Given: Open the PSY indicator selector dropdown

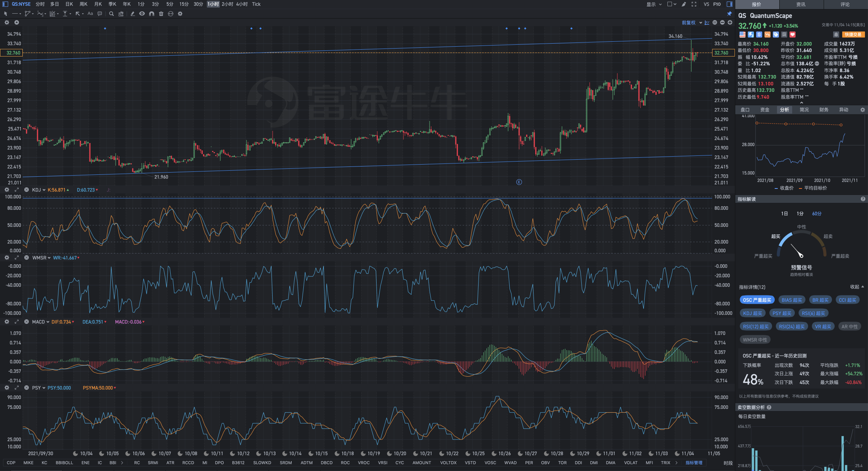Looking at the screenshot, I should click(39, 388).
